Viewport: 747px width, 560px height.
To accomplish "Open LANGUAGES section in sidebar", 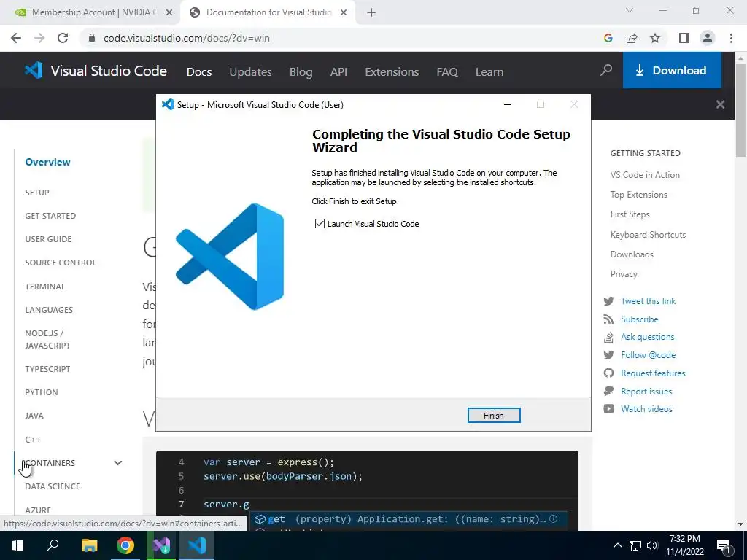I will pyautogui.click(x=49, y=310).
